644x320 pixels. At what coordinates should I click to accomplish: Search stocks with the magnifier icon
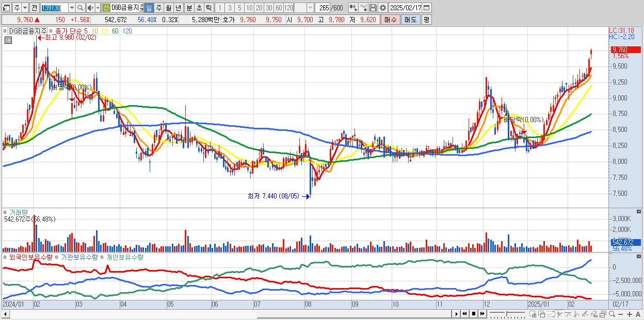[80, 8]
